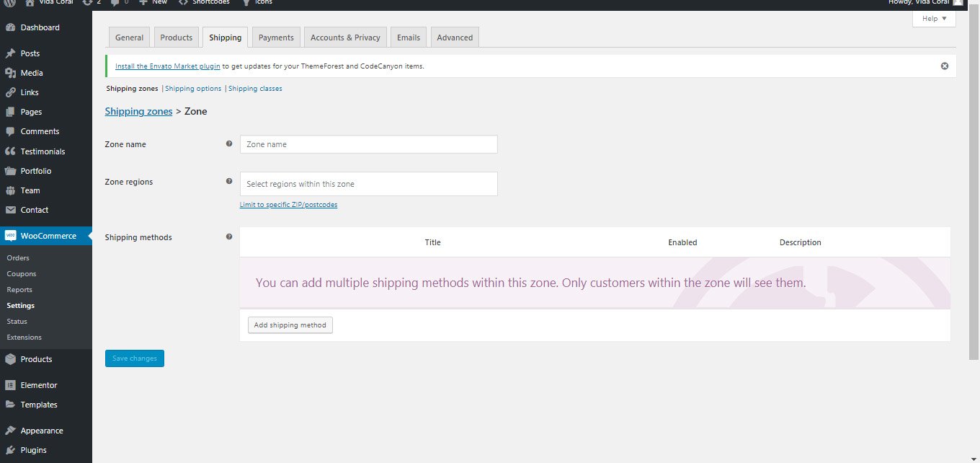Click the Shipping methods row label
The image size is (980, 463).
pos(138,237)
